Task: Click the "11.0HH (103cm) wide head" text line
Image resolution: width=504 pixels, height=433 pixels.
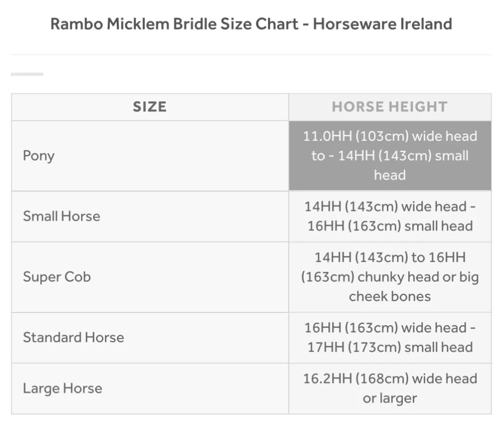Action: pyautogui.click(x=389, y=136)
